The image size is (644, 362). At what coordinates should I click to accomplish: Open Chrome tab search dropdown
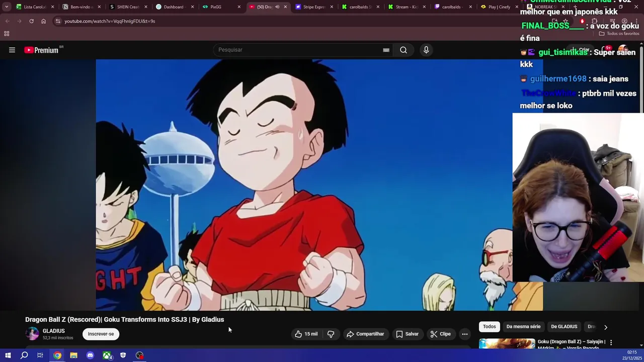click(7, 7)
